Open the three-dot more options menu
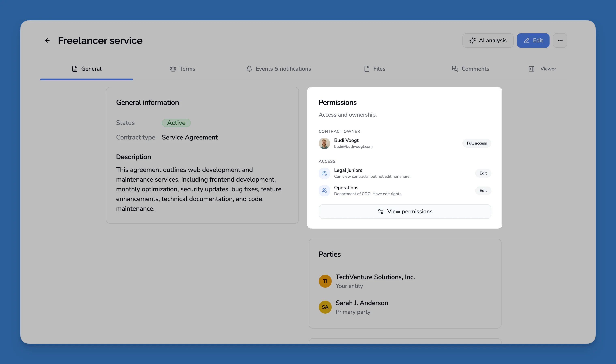This screenshot has height=364, width=616. [560, 40]
